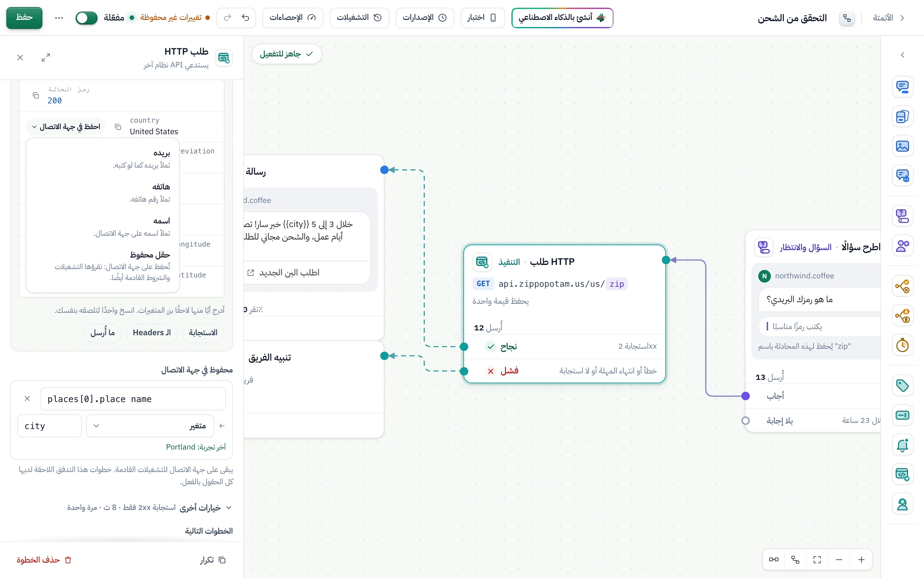Open the متغير type dropdown
924x578 pixels.
pos(150,426)
